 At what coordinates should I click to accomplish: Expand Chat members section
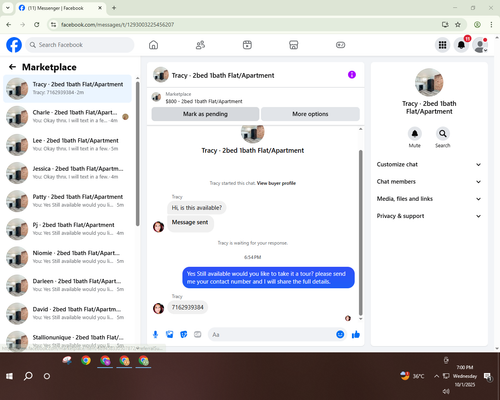[429, 182]
